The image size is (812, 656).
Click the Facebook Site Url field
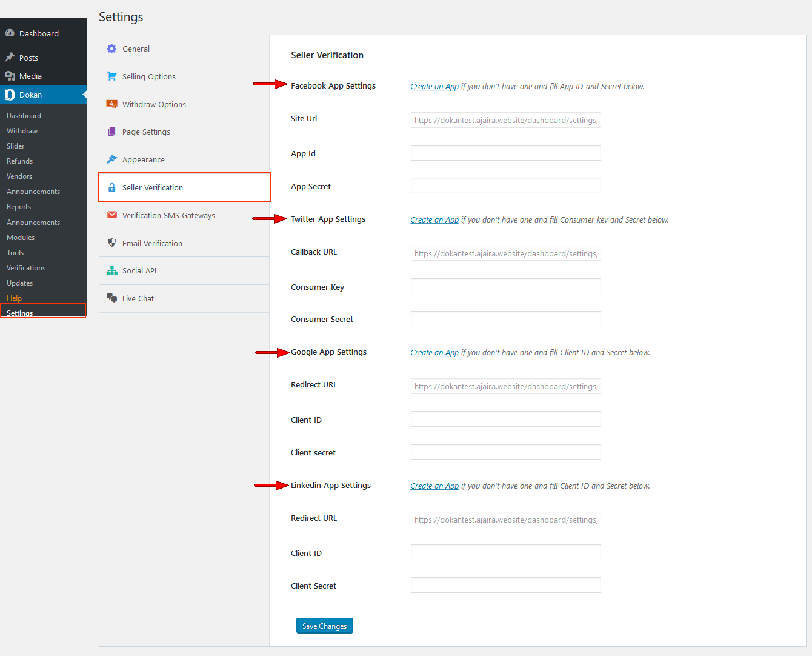[x=506, y=120]
